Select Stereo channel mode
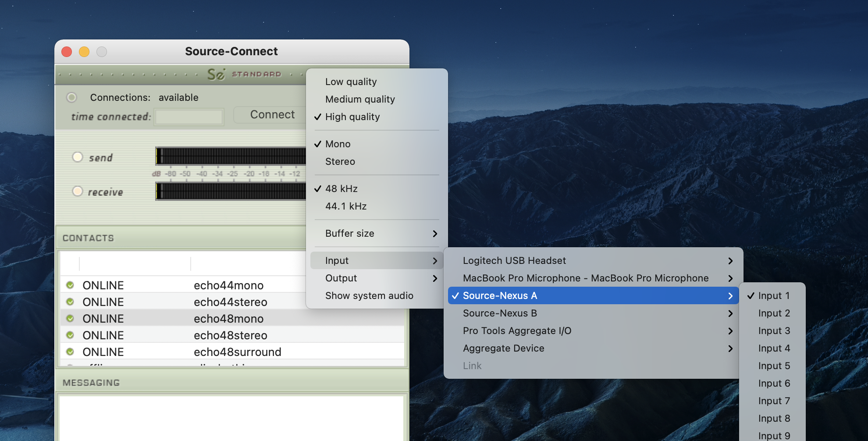The height and width of the screenshot is (441, 868). pyautogui.click(x=340, y=161)
